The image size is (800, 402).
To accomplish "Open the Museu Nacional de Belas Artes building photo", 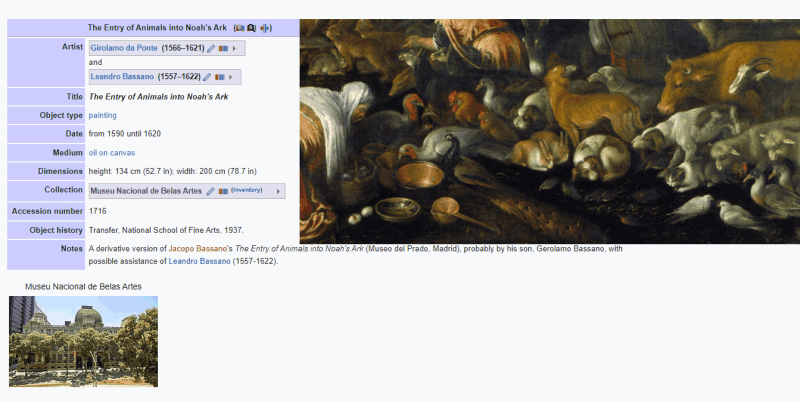I will (83, 341).
